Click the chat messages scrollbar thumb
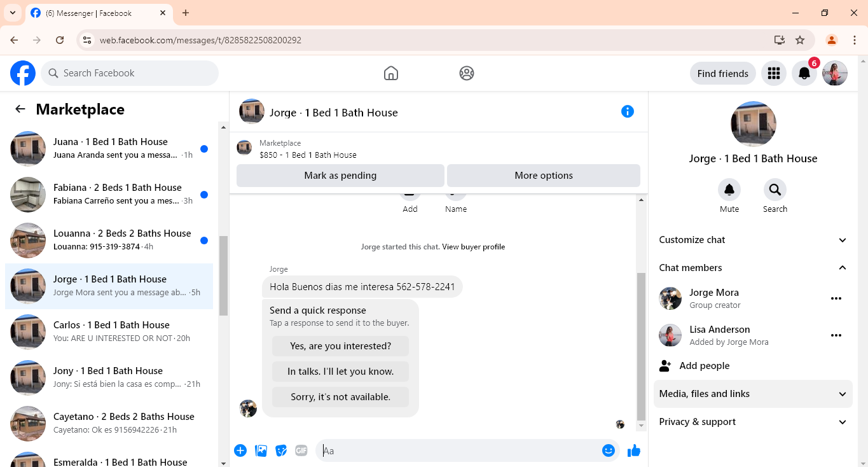This screenshot has width=868, height=467. click(641, 346)
